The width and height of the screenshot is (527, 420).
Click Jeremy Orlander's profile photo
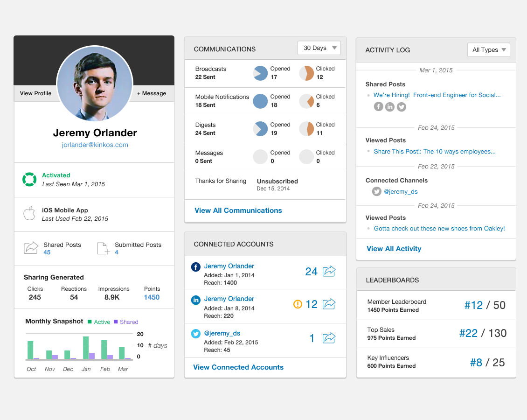pos(95,84)
